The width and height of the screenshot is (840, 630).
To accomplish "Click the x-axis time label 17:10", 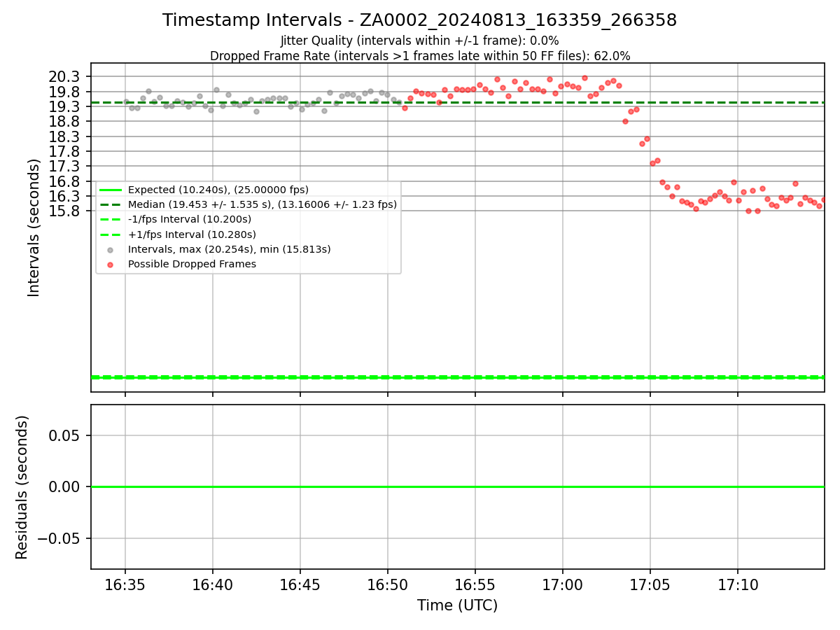I will pyautogui.click(x=738, y=584).
